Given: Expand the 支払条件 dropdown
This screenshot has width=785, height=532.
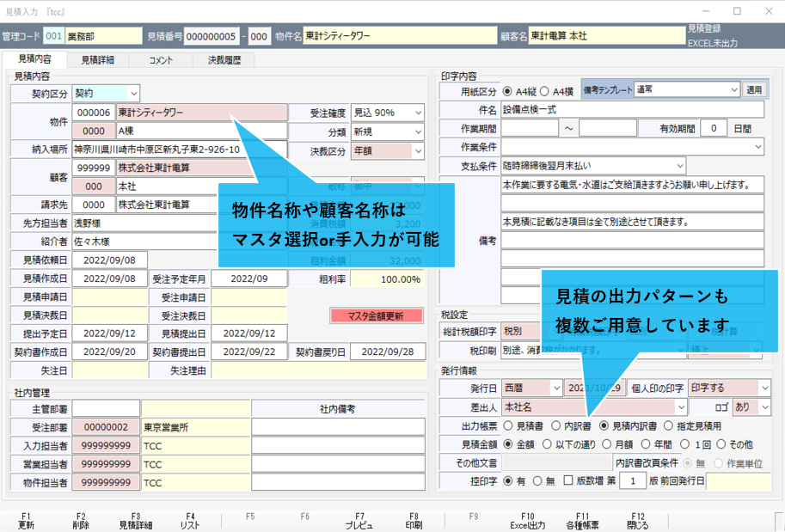Looking at the screenshot, I should [x=680, y=166].
